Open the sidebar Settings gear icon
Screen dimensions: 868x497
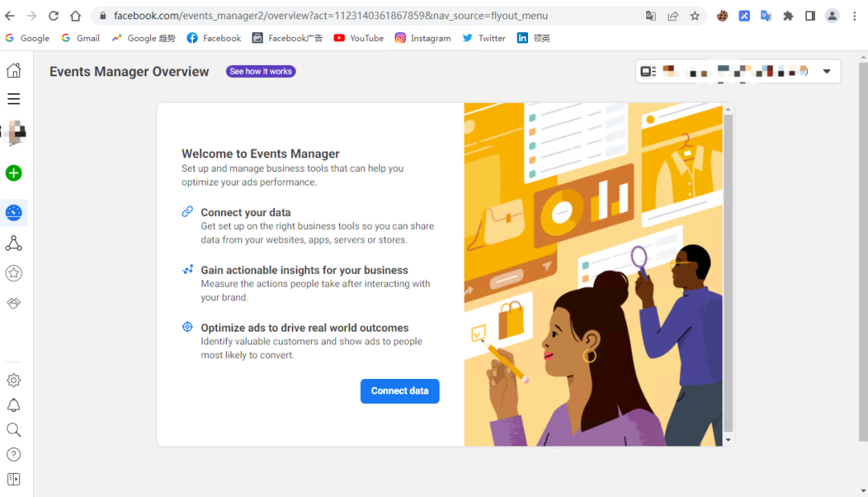(x=14, y=381)
